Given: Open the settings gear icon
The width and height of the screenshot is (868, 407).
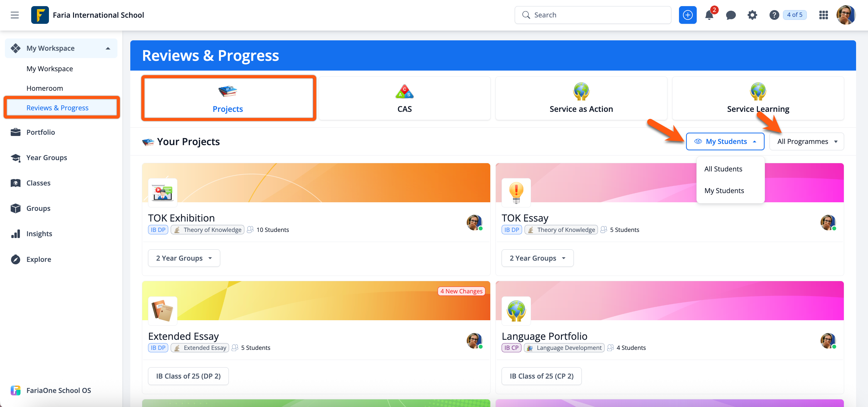Looking at the screenshot, I should click(752, 15).
